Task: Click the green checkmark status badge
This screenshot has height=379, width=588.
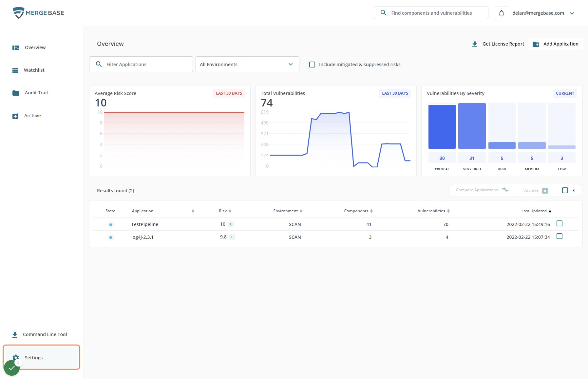Action: tap(12, 368)
